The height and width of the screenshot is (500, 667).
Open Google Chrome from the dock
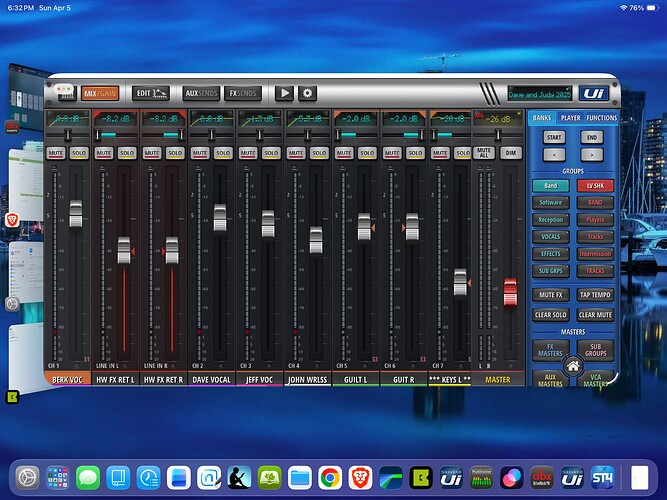click(x=329, y=478)
